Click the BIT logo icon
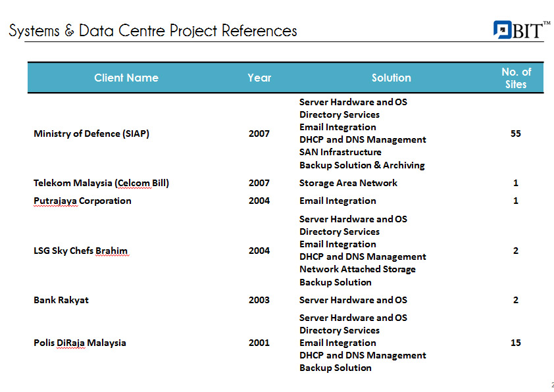This screenshot has width=554, height=392. pos(503,30)
